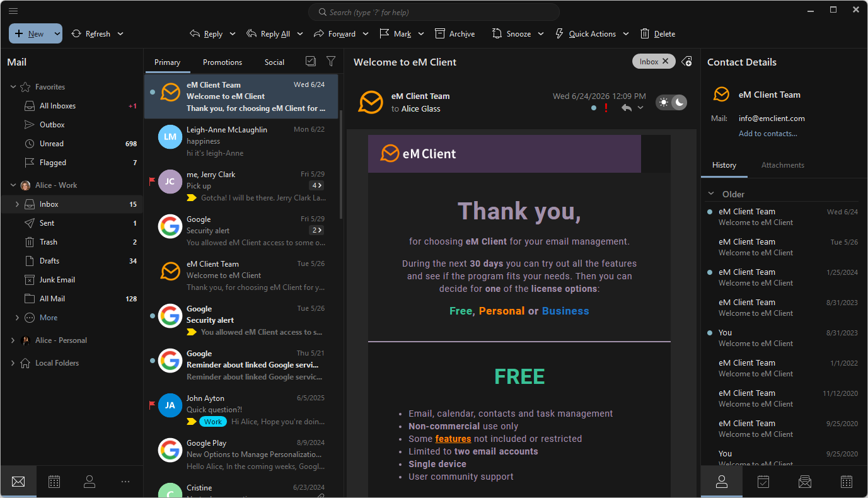
Task: Collapse the Favorites section
Action: point(13,87)
